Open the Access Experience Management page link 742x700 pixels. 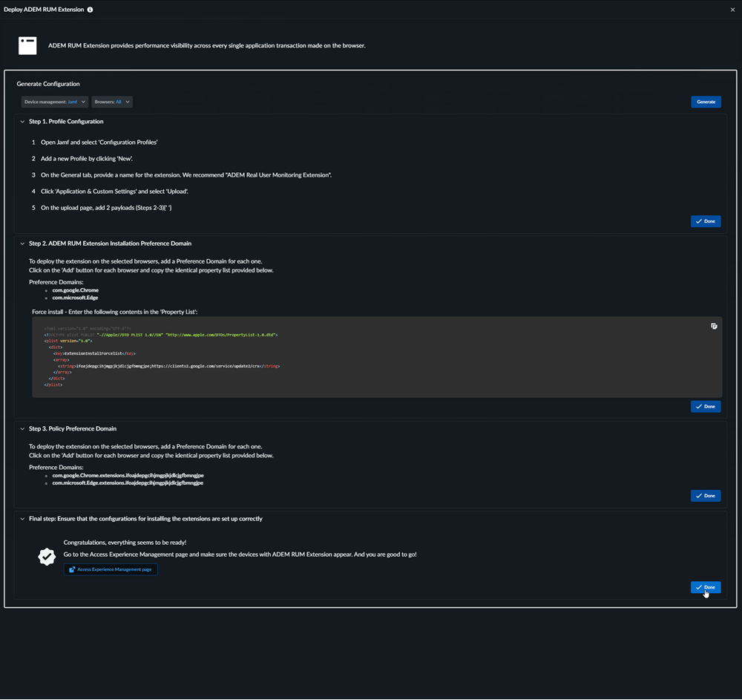[111, 569]
